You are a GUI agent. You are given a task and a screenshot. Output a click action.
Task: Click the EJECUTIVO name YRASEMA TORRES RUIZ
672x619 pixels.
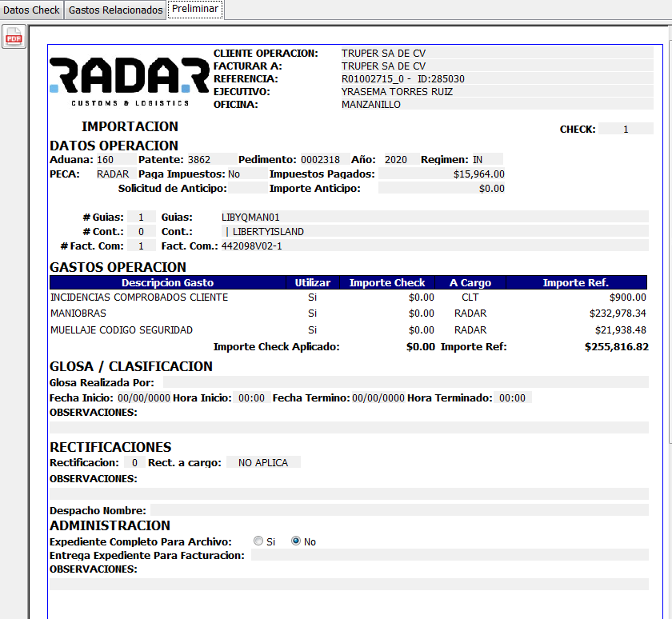pyautogui.click(x=497, y=92)
